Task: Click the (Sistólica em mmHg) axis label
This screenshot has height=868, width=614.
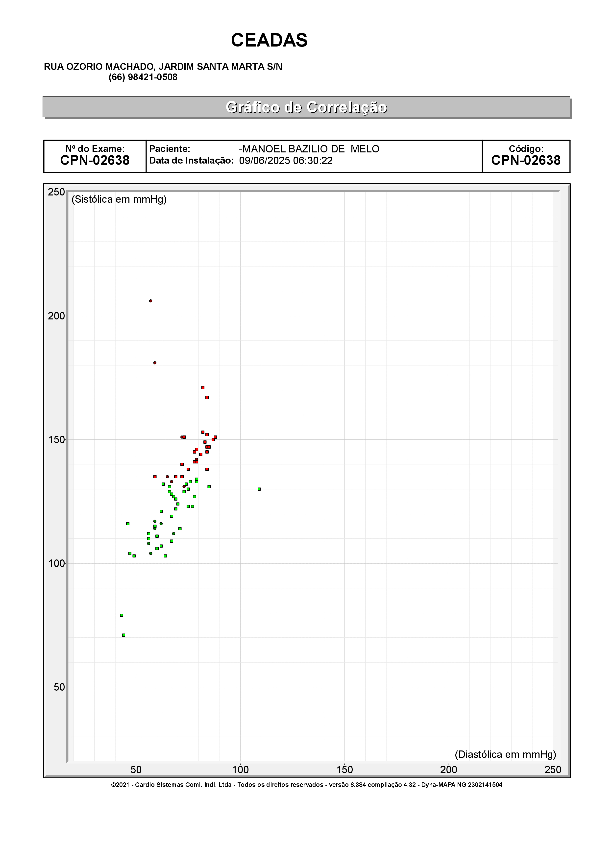Action: pyautogui.click(x=119, y=199)
